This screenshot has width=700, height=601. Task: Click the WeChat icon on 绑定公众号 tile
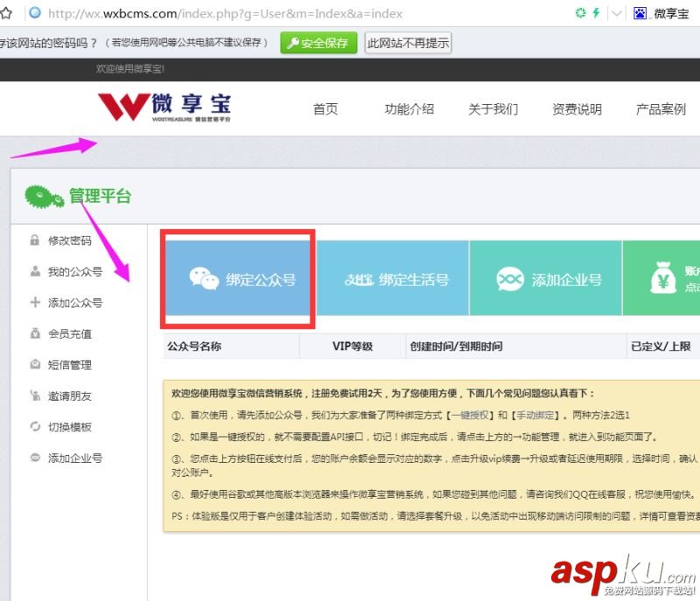tap(205, 277)
